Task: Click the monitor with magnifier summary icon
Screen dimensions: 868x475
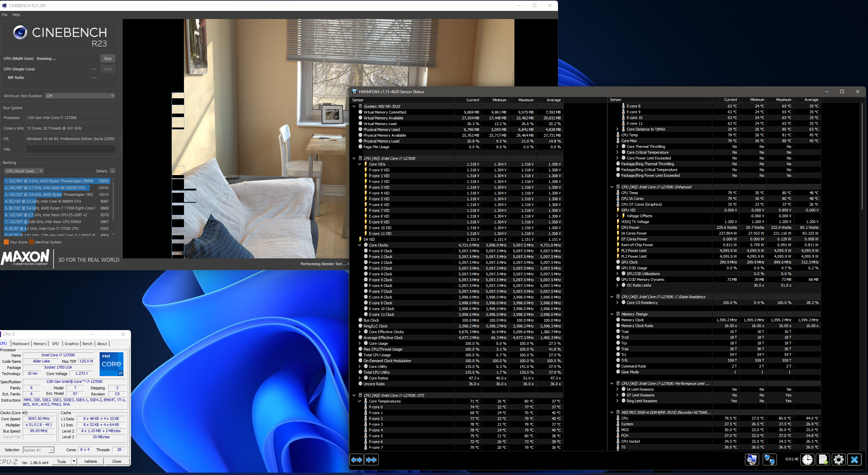Action: point(752,460)
